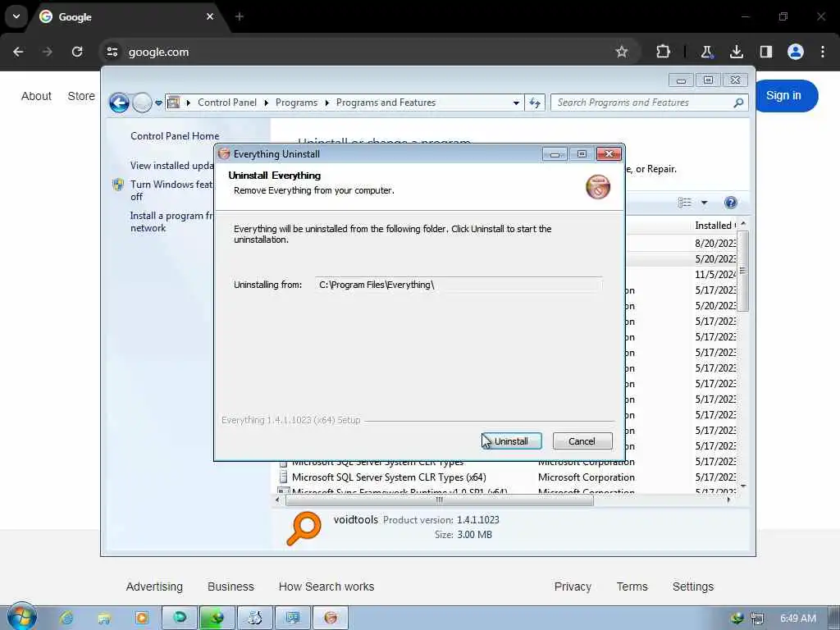Click the Control Panel back arrow

point(120,103)
